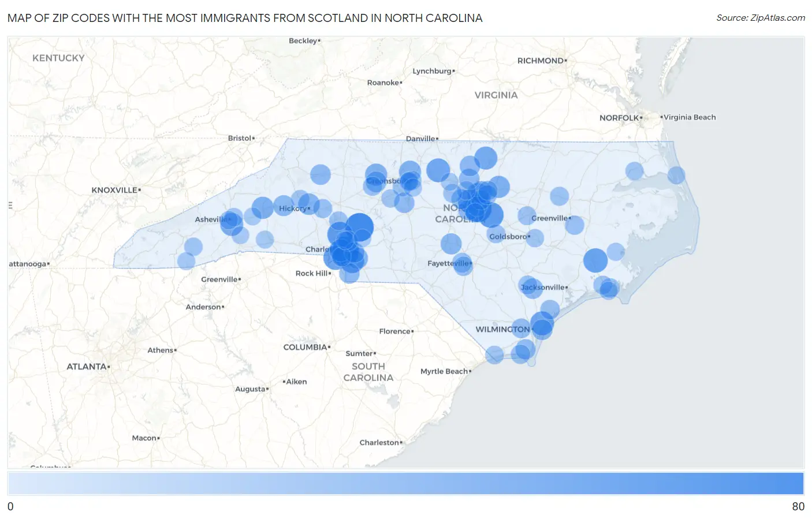Click the map title heading text
The image size is (812, 519).
point(245,18)
